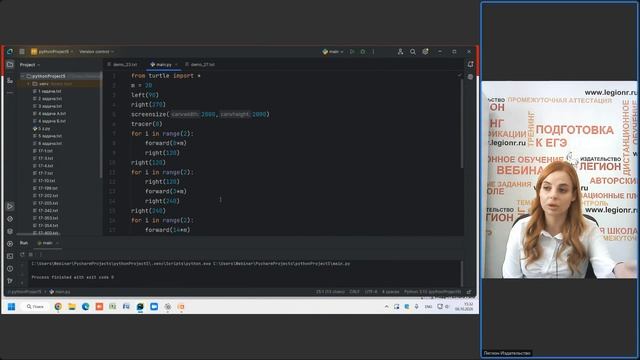The image size is (640, 360).
Task: Open More Actions vertical dots in toolbar
Action: point(373,52)
